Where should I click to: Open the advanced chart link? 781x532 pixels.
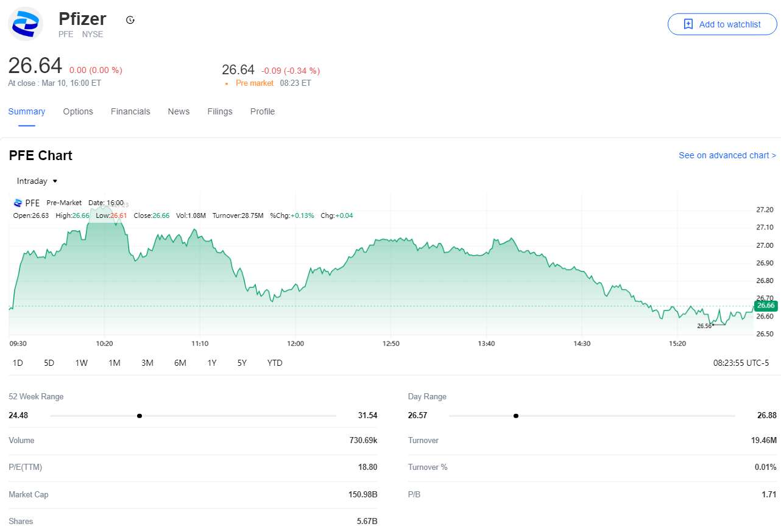coord(727,155)
